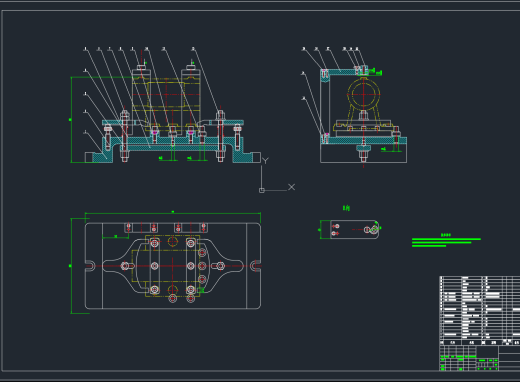Click the parts list table in the title block
Screen dimensions: 520x382
(x=480, y=310)
